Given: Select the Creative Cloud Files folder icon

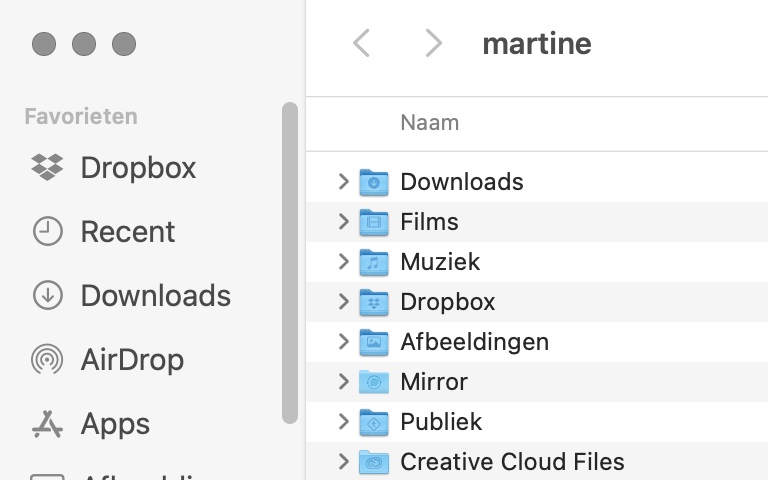Looking at the screenshot, I should [x=373, y=462].
